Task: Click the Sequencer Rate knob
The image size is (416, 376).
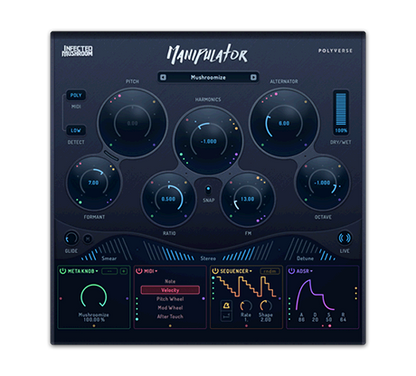Action: [x=246, y=306]
